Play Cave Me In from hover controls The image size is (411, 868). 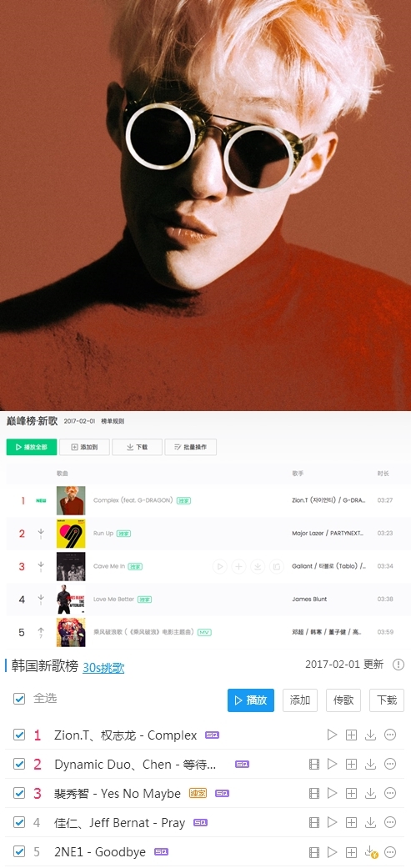220,566
